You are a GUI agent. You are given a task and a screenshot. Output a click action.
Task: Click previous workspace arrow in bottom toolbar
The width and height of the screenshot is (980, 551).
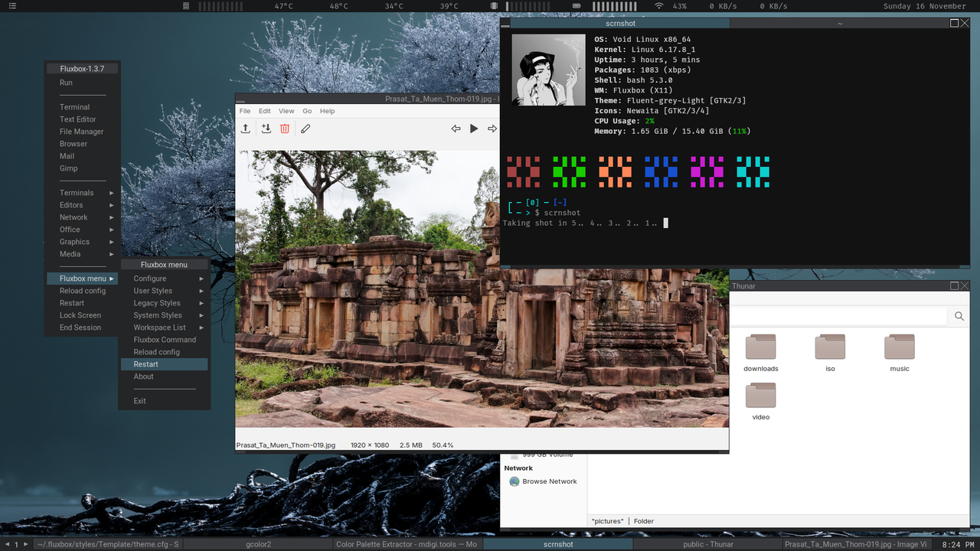point(8,544)
